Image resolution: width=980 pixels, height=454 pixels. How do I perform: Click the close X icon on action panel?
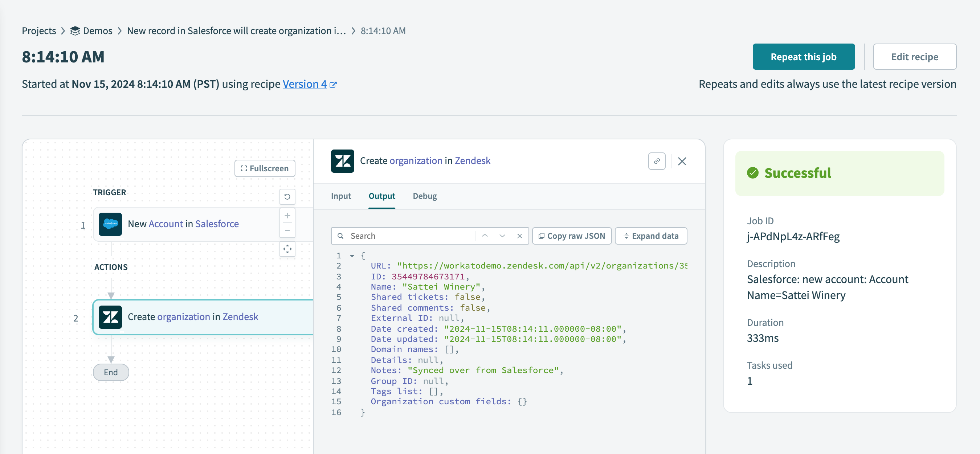[683, 160]
